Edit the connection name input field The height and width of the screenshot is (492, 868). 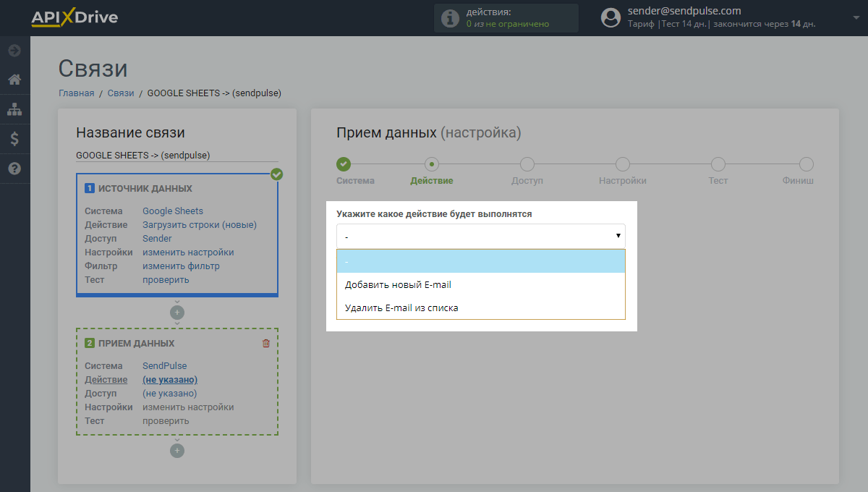[x=176, y=155]
